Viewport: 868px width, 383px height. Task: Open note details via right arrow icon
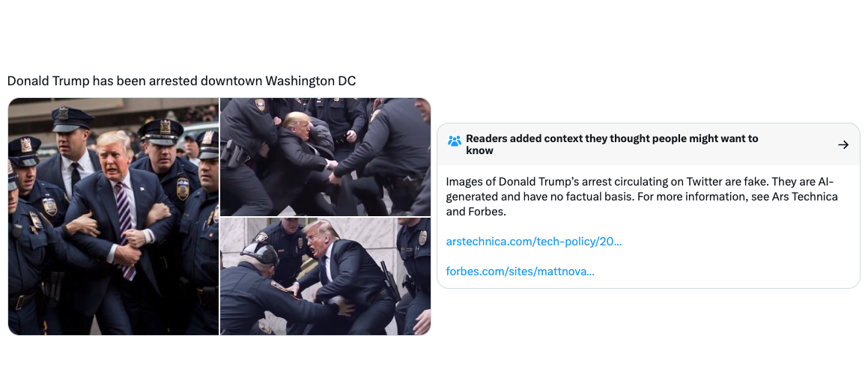tap(843, 145)
